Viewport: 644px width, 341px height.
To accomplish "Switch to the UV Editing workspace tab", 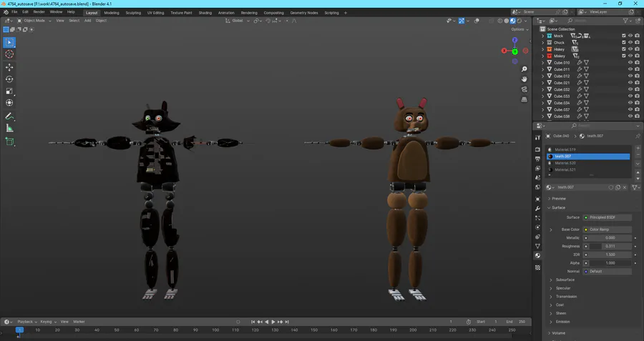I will (156, 13).
